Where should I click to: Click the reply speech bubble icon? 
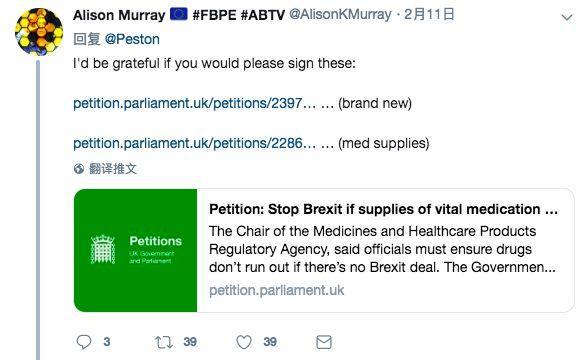click(84, 342)
